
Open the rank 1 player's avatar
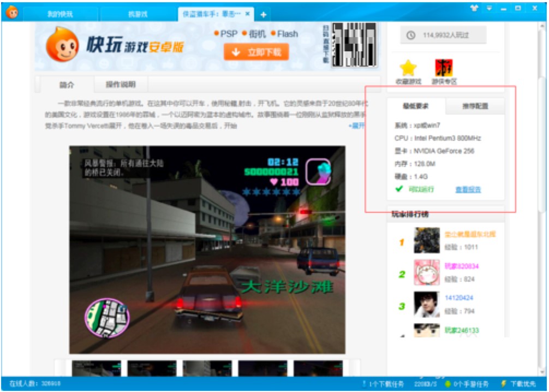click(426, 240)
